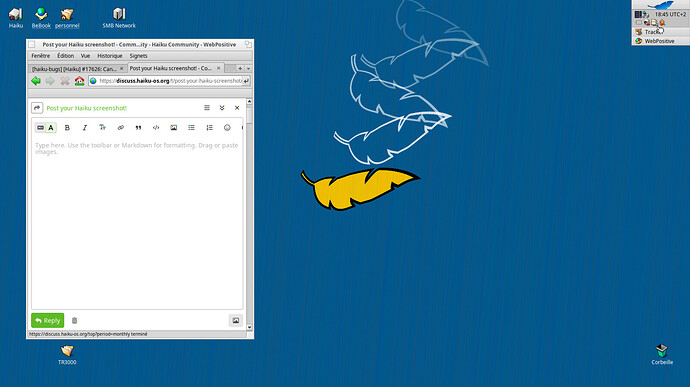
Task: Click the page scrollbar up arrow
Action: (250, 102)
